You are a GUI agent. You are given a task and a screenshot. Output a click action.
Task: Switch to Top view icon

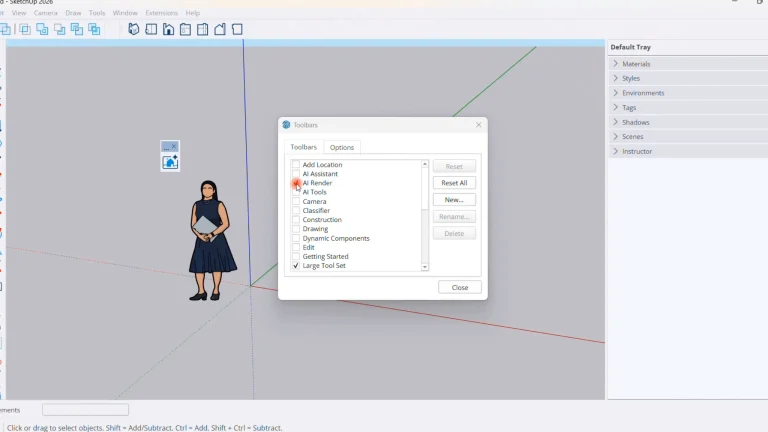(x=151, y=29)
